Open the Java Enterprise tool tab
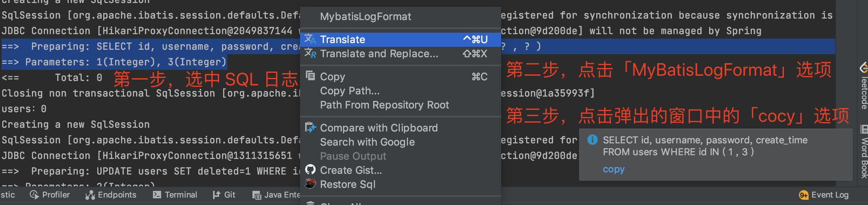868x205 pixels. (x=277, y=195)
